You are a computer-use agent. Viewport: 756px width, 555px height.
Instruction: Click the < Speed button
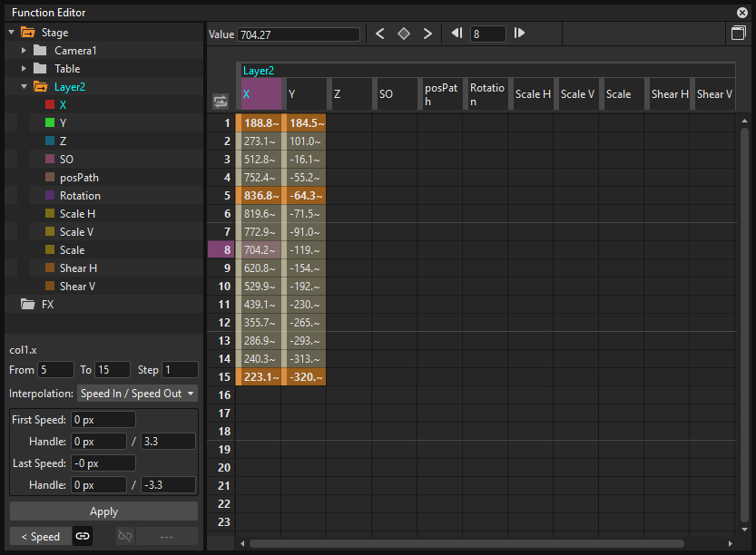[x=41, y=536]
